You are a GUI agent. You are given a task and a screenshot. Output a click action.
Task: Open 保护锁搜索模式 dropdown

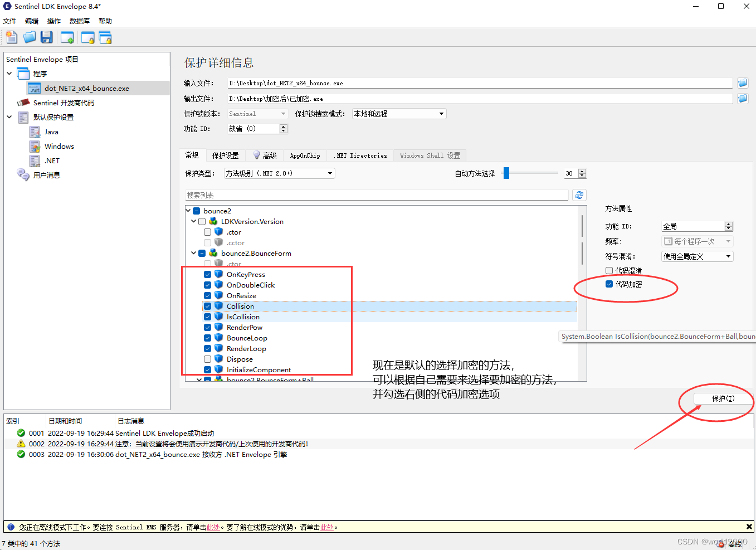(x=399, y=114)
